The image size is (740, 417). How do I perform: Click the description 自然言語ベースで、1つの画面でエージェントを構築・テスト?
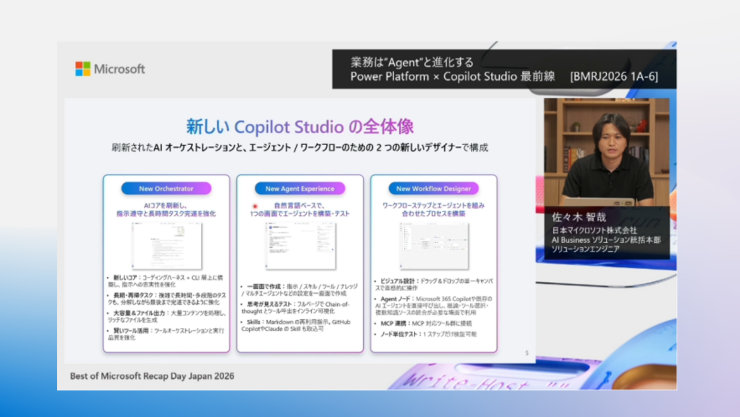pyautogui.click(x=300, y=209)
